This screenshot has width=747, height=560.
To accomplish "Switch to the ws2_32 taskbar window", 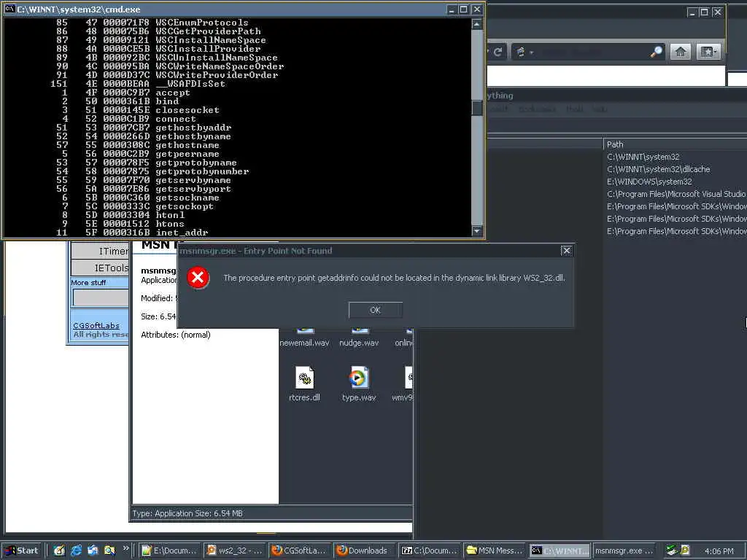I will click(235, 551).
